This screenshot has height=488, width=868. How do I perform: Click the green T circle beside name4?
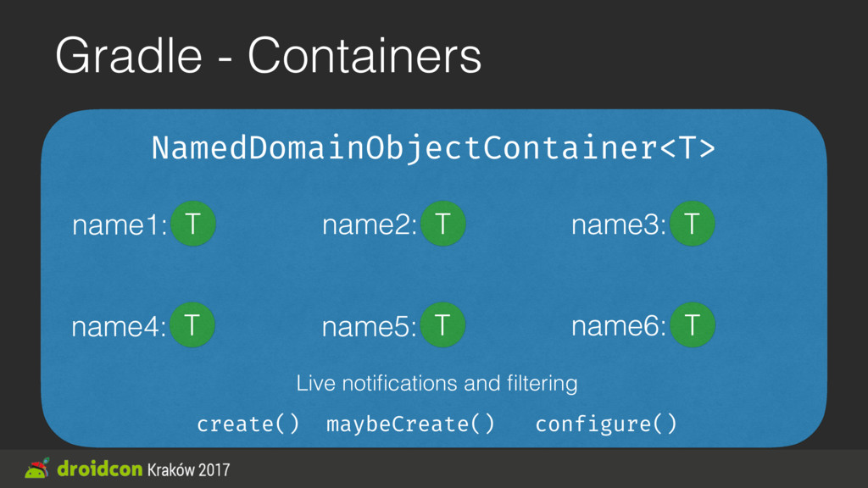point(192,324)
